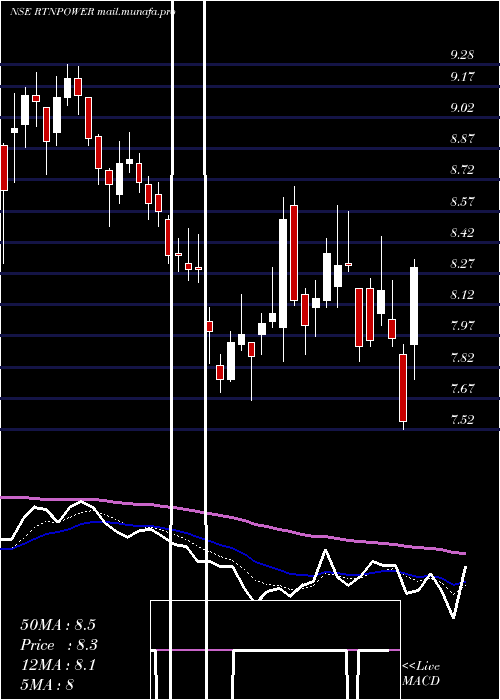Click the 8.27 price axis label
Image resolution: width=500 pixels, height=700 pixels.
point(462,263)
